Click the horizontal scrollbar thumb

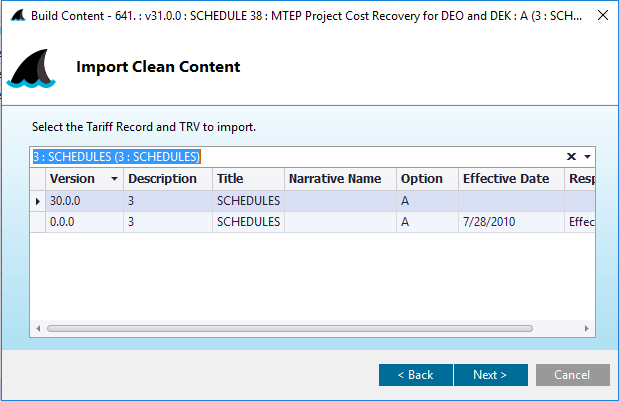pyautogui.click(x=290, y=328)
